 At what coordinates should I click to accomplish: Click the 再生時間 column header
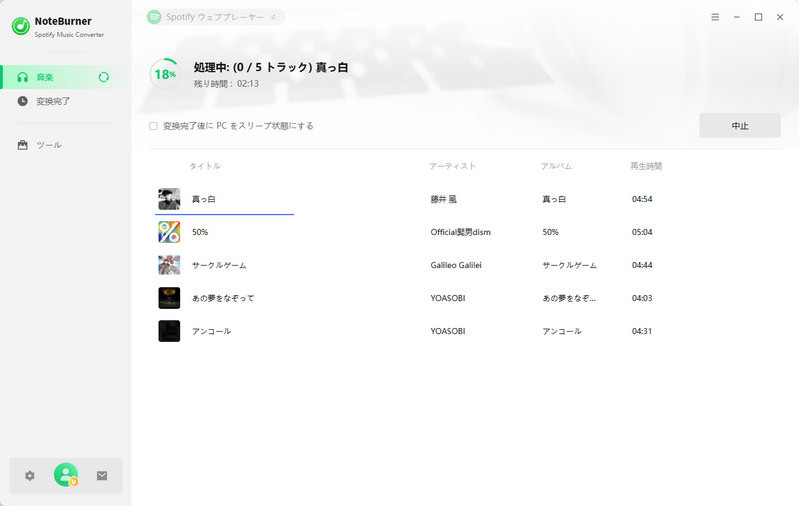click(646, 166)
